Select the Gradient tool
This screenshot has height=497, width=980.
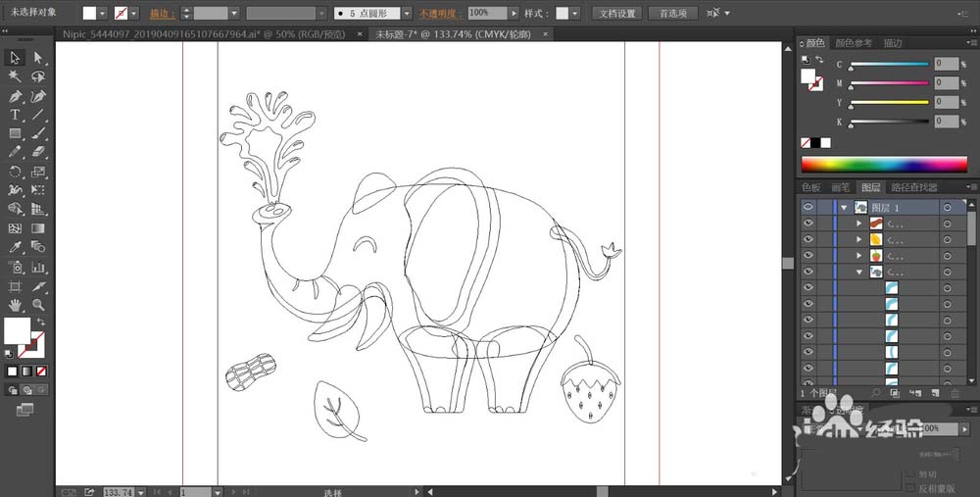pos(38,228)
